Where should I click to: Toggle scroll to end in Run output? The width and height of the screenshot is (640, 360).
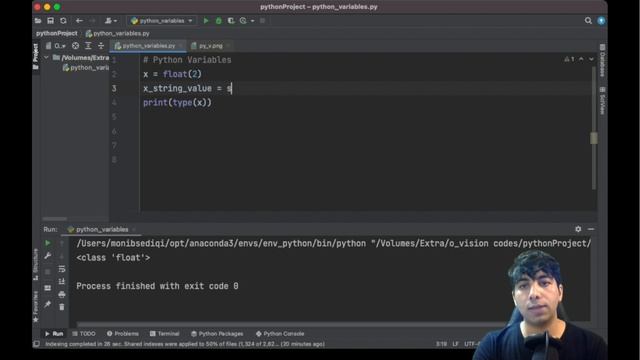(x=62, y=282)
